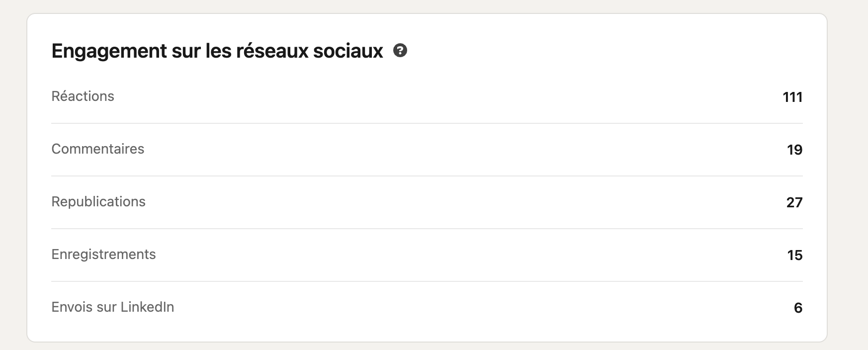
Task: Click the divider line beneath the Commentaires row
Action: pos(427,176)
